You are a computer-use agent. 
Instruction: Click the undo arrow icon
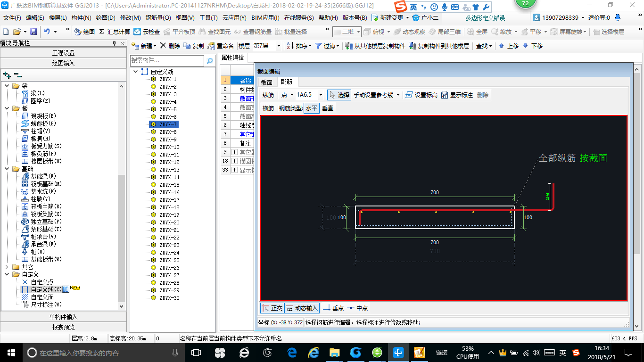[x=47, y=32]
